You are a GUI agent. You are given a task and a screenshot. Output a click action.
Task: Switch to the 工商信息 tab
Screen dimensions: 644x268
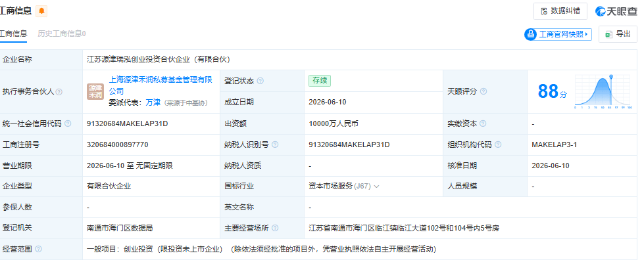click(14, 33)
